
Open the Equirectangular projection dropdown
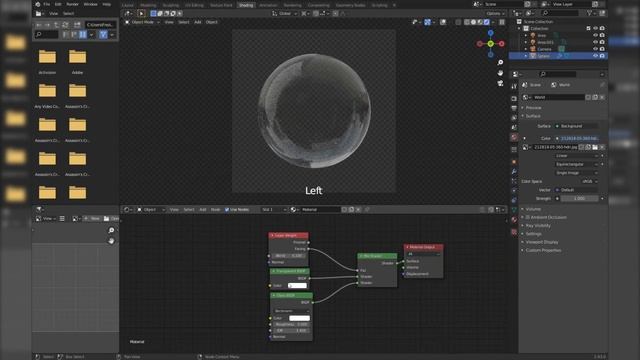577,164
